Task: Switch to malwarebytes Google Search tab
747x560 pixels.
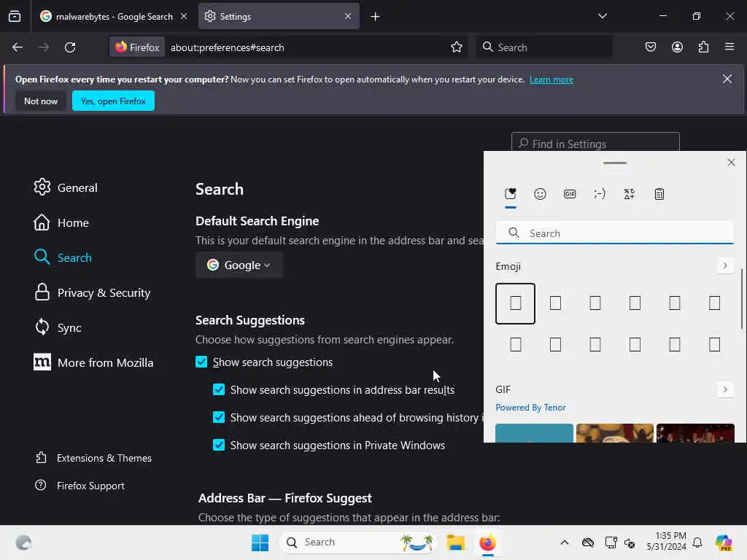Action: (x=113, y=16)
